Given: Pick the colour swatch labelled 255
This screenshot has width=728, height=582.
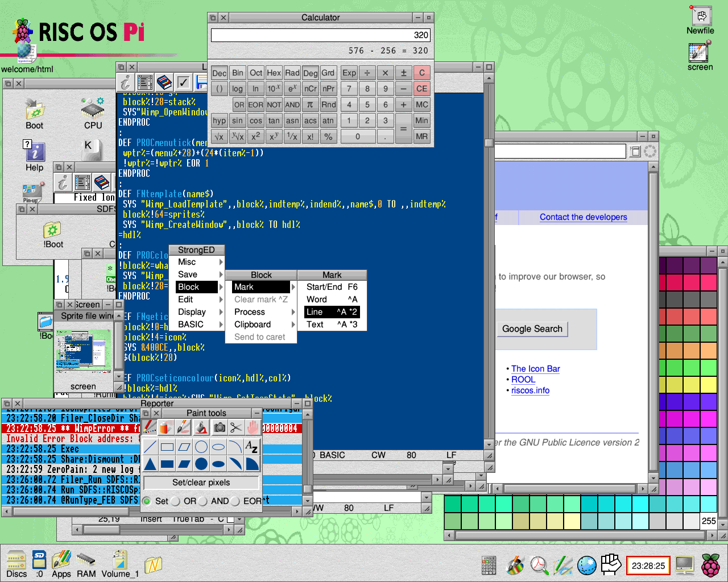Looking at the screenshot, I should coord(709,521).
